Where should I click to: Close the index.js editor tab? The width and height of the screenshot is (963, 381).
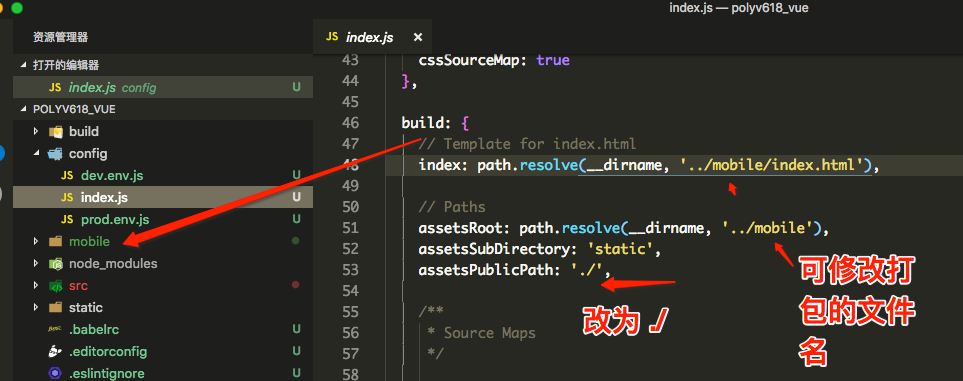point(418,37)
